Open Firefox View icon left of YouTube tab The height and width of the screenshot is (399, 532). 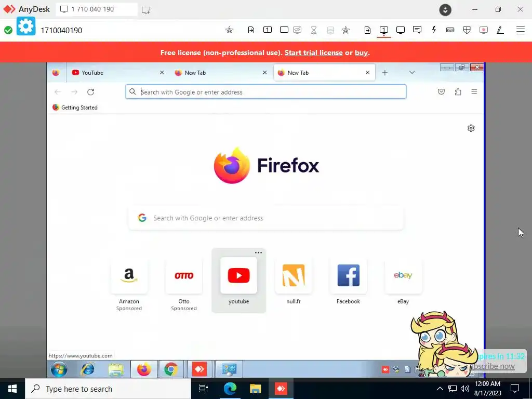(56, 73)
